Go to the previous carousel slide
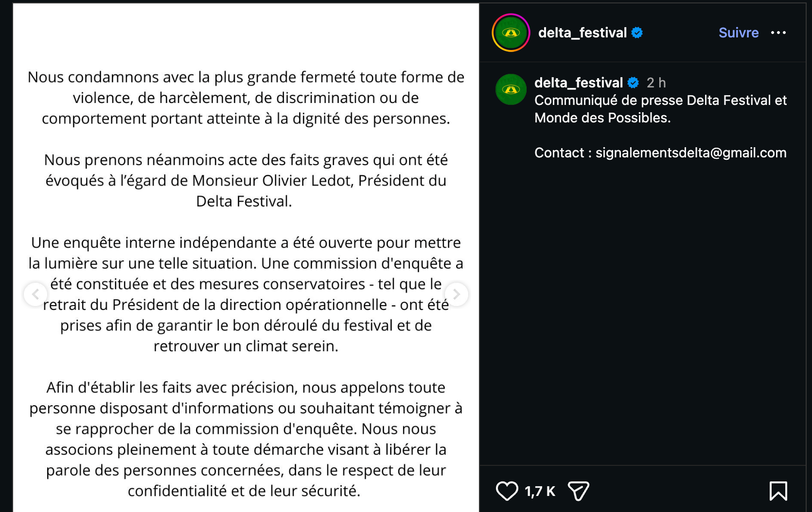The height and width of the screenshot is (512, 812). pos(35,294)
